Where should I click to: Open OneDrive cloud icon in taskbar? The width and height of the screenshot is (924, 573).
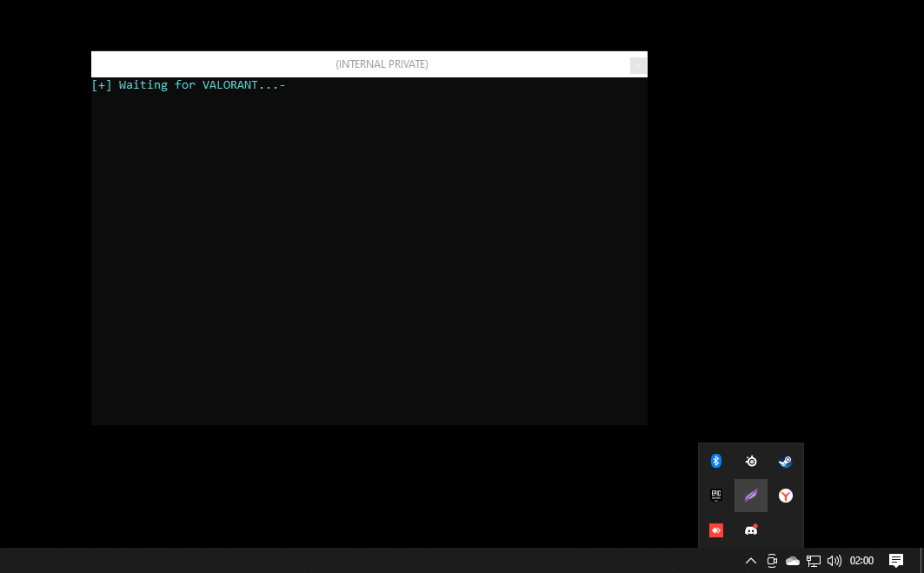[793, 561]
